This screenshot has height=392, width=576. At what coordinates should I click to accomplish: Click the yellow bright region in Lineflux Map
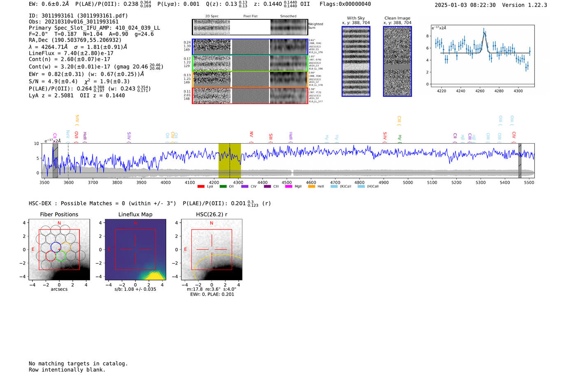click(154, 276)
